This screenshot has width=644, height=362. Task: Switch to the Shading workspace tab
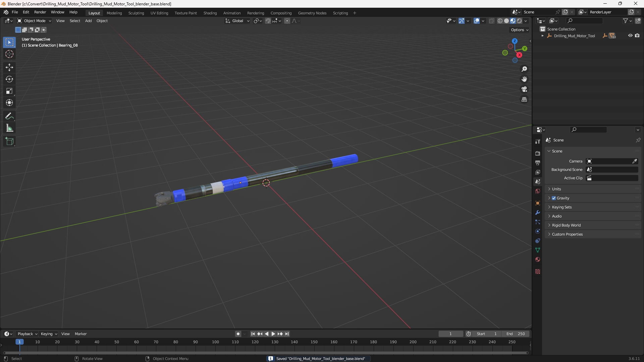point(210,13)
